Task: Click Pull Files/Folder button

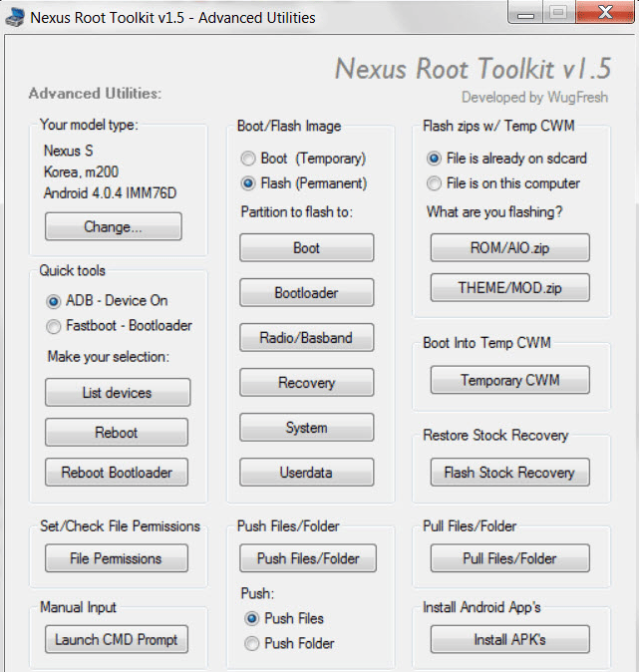Action: click(510, 558)
